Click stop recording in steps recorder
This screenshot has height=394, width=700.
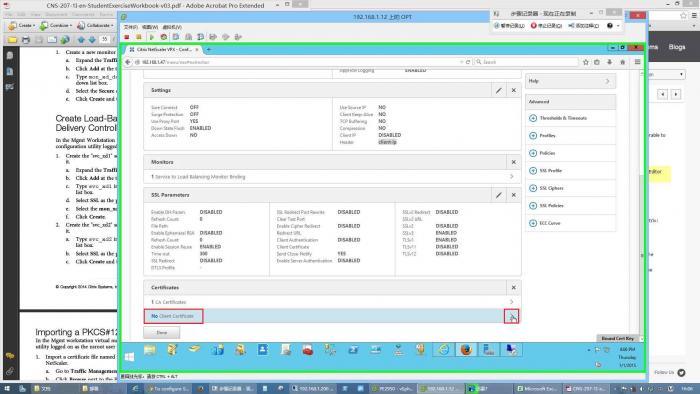pos(546,25)
